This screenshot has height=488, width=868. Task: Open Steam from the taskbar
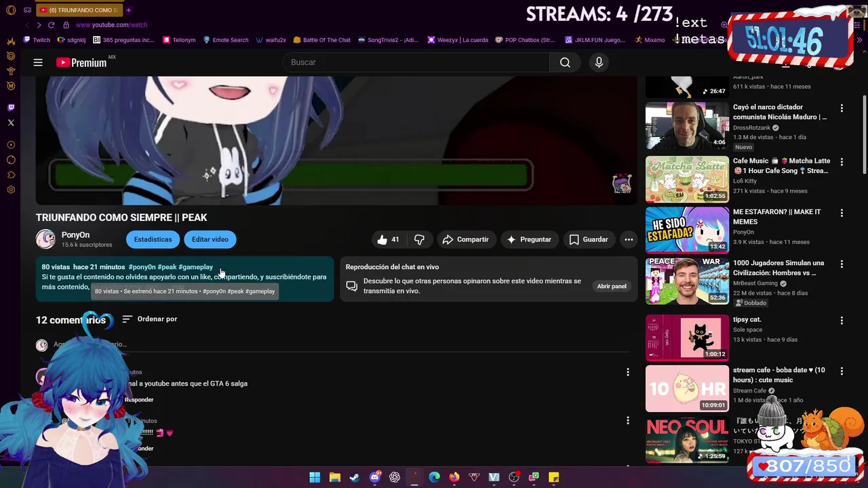click(x=354, y=477)
